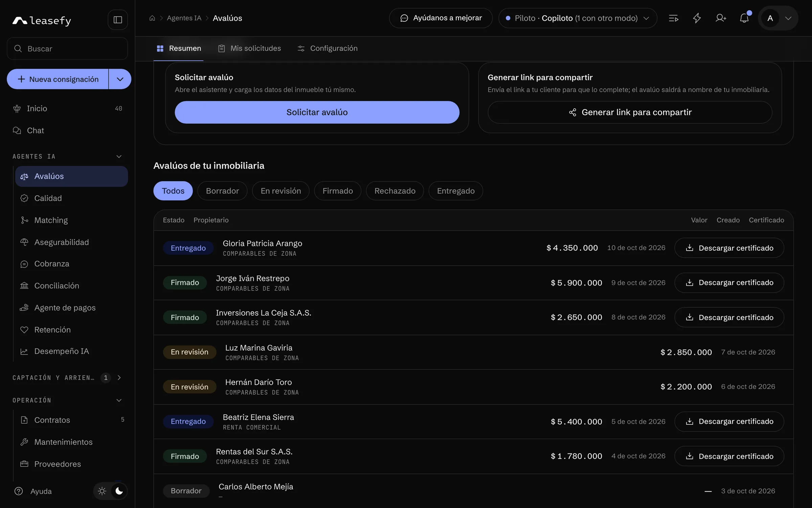812x508 pixels.
Task: Open Mantenimientos in sidebar
Action: (71, 442)
